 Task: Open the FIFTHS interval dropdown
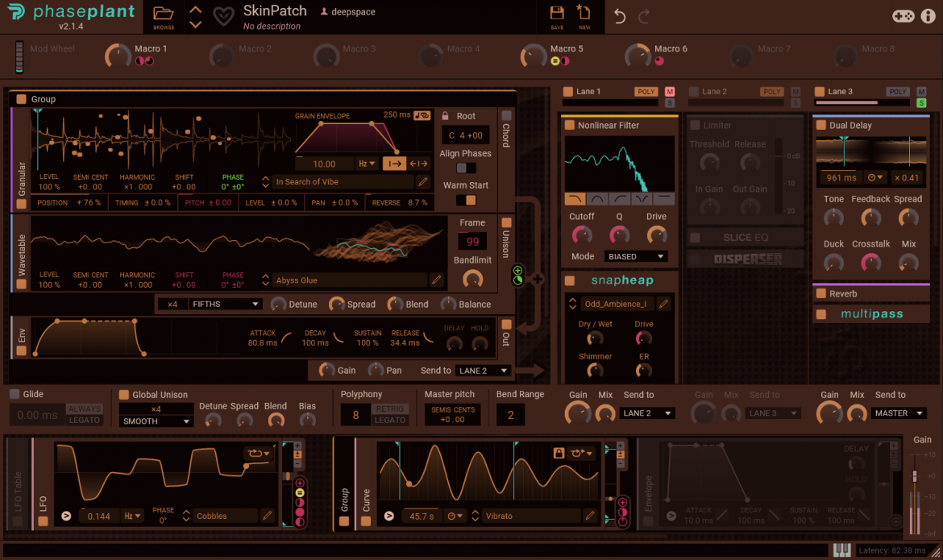pyautogui.click(x=225, y=304)
